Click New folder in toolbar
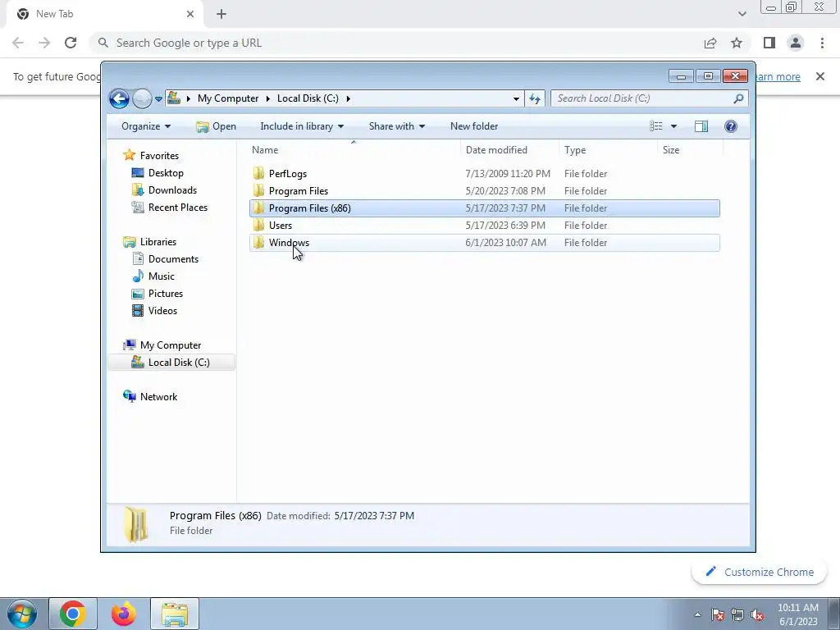Screen dimensions: 840x630 click(474, 126)
